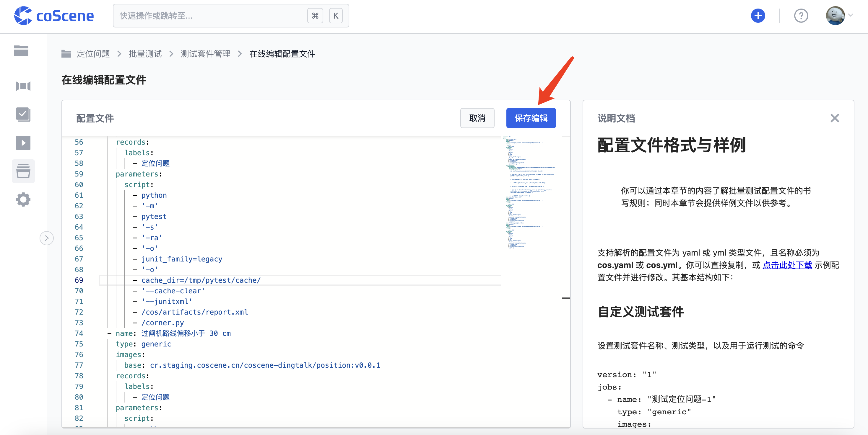
Task: Click the 'name: "测试定位问题-1"' sample line
Action: click(666, 399)
